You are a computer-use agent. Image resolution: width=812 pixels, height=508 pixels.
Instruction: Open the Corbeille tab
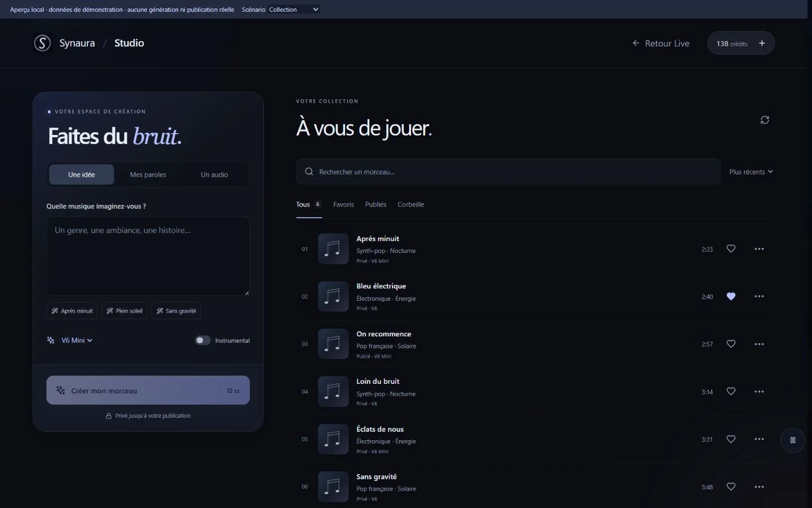411,204
